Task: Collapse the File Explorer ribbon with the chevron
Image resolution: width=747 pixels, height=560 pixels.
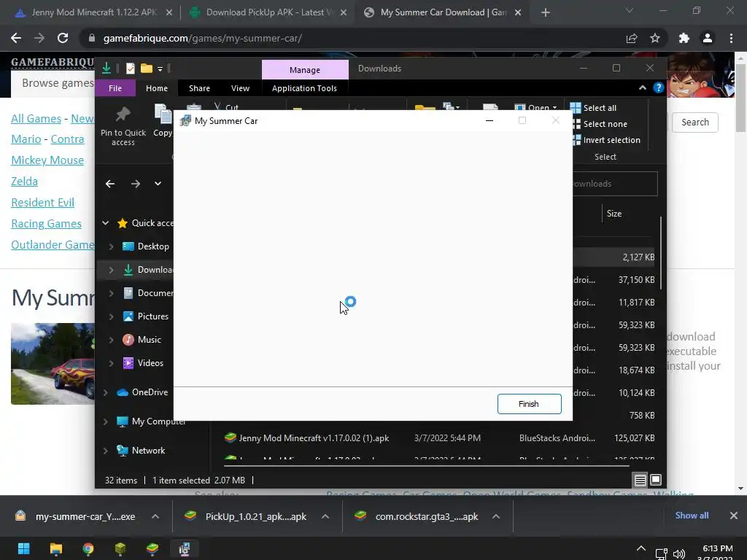Action: pos(642,87)
